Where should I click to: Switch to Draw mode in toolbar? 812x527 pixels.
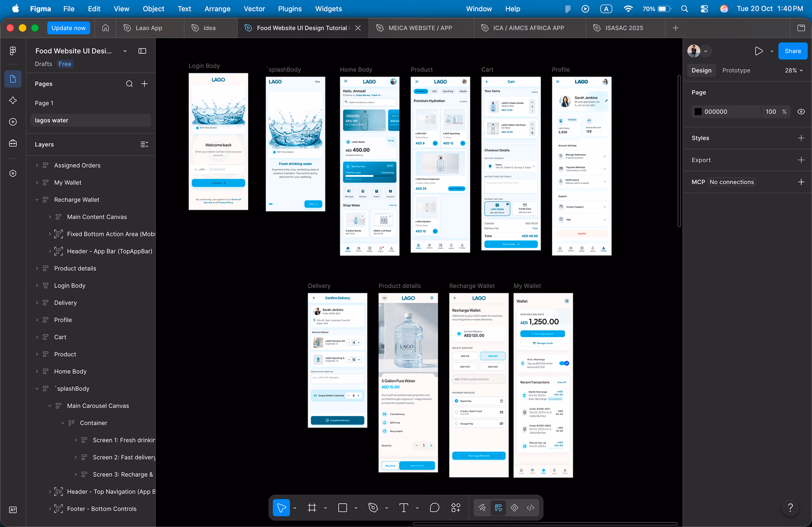click(x=482, y=508)
